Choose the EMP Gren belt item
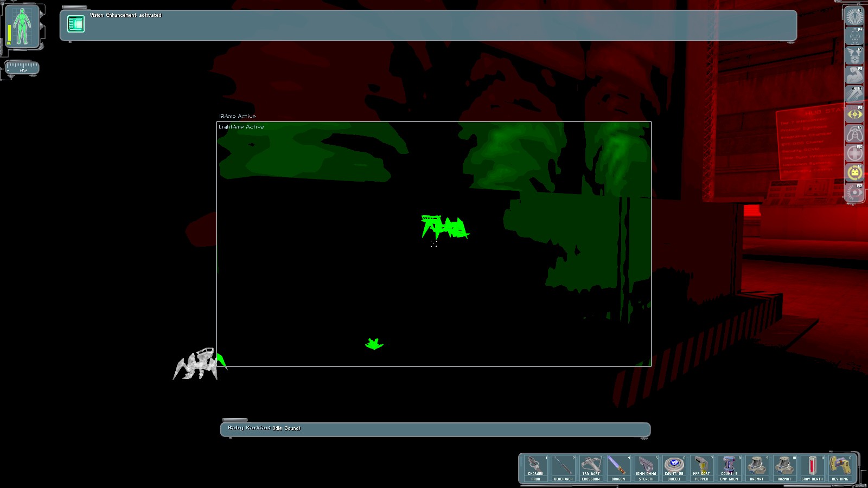This screenshot has width=868, height=488. (x=730, y=468)
